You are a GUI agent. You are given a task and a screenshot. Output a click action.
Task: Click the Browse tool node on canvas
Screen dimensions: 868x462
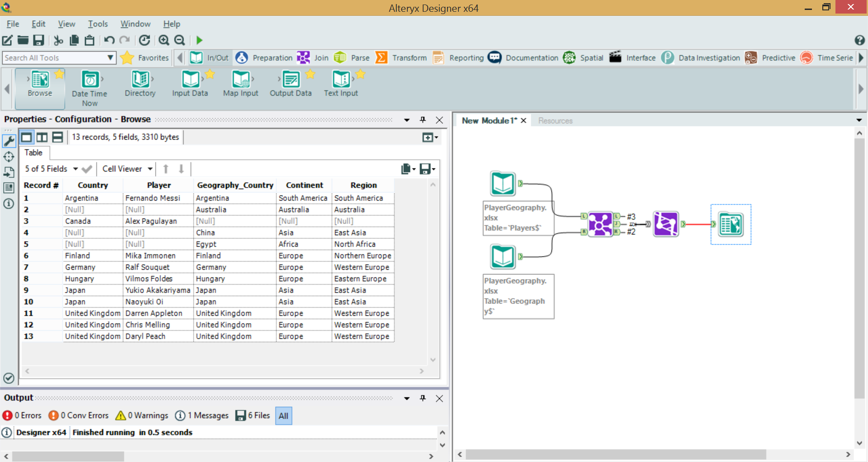pos(731,224)
